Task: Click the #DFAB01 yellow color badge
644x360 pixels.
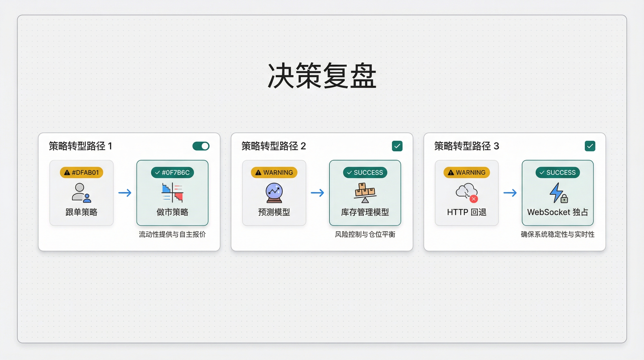Action: pos(81,172)
